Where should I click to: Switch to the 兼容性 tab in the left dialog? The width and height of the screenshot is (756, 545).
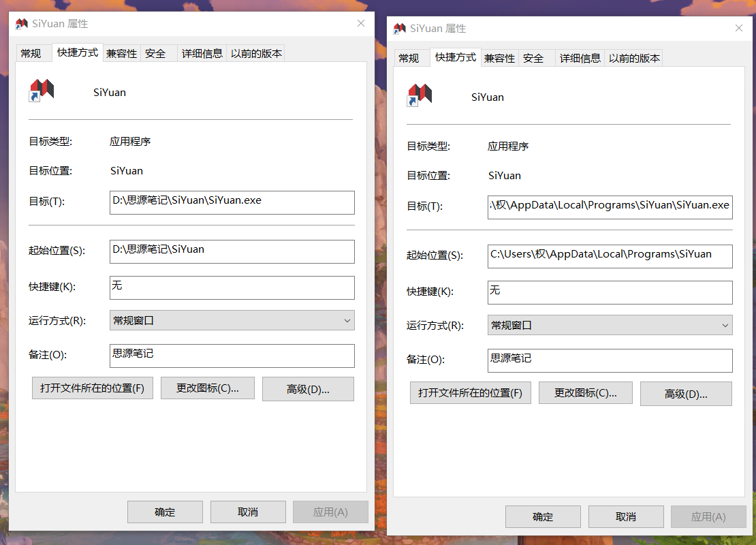pos(121,52)
